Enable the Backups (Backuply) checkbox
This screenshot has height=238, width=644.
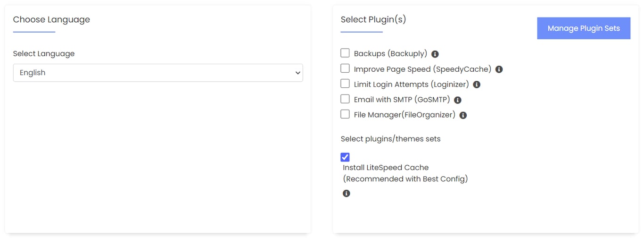[345, 53]
